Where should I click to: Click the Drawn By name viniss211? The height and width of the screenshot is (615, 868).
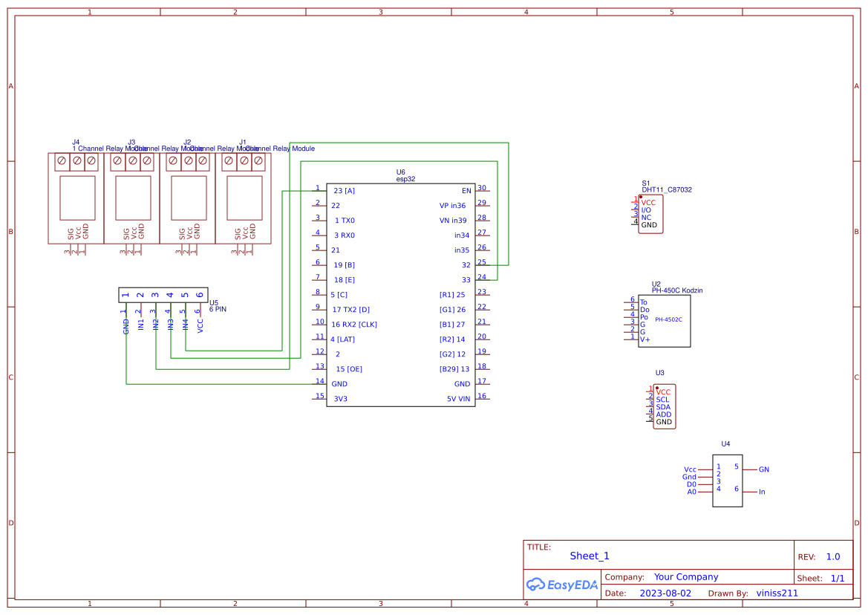coord(777,593)
